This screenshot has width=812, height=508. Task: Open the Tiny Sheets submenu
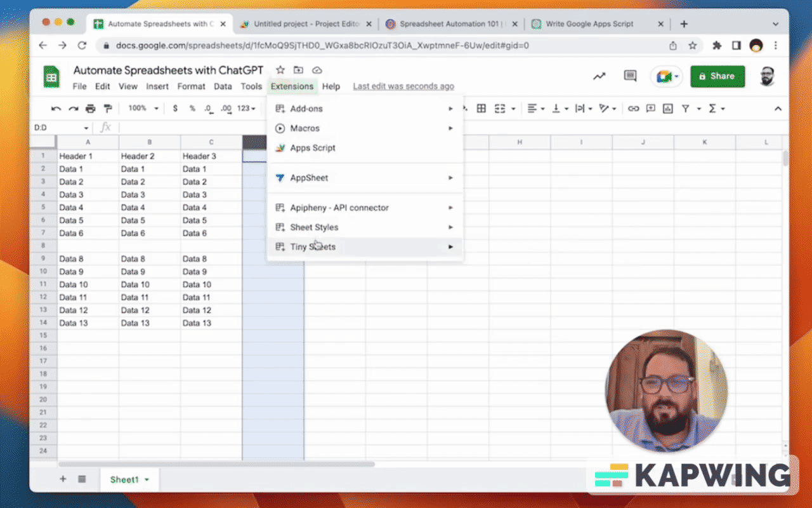(365, 247)
